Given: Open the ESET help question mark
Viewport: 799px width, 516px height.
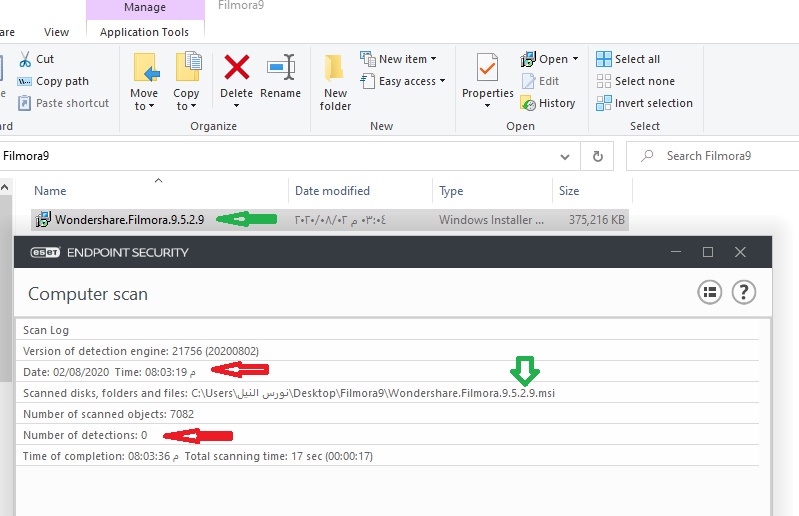Looking at the screenshot, I should 743,293.
